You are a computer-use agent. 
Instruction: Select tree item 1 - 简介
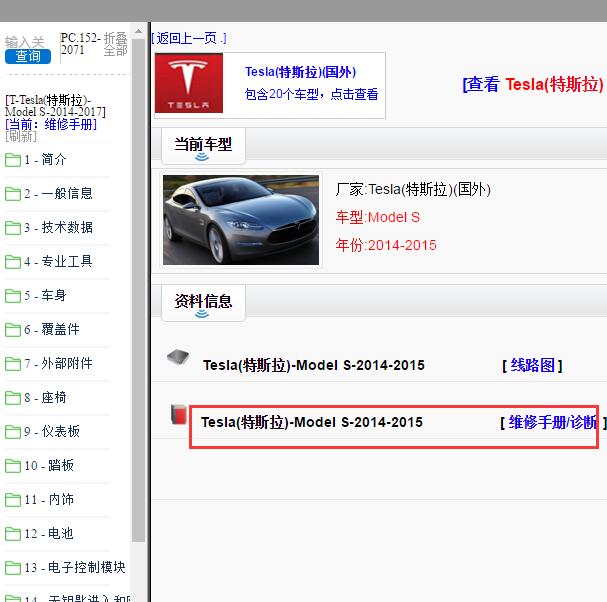pos(45,160)
